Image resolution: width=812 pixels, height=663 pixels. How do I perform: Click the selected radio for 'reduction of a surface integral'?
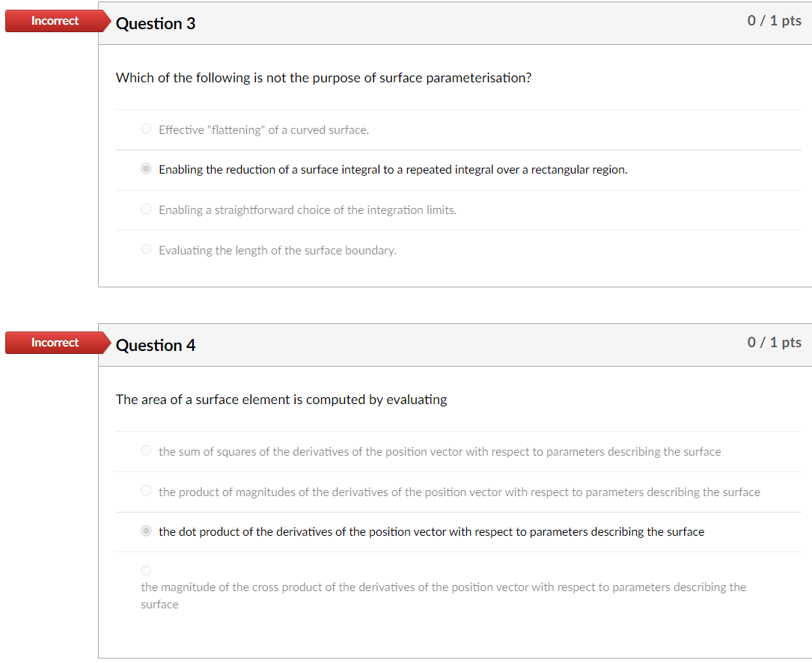pyautogui.click(x=146, y=168)
